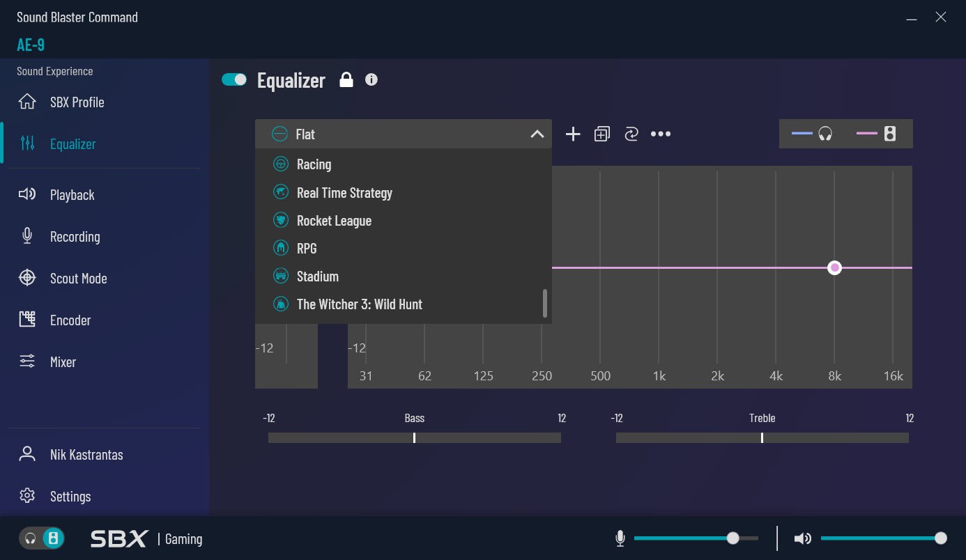Click the Mixer icon in sidebar
This screenshot has height=560, width=966.
pos(27,361)
